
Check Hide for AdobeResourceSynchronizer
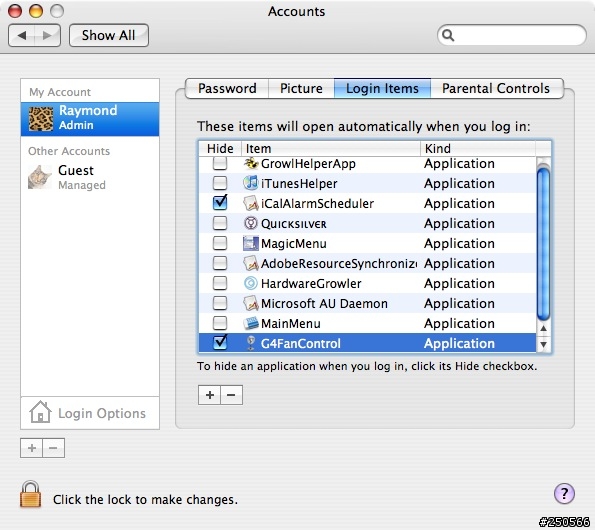click(220, 263)
